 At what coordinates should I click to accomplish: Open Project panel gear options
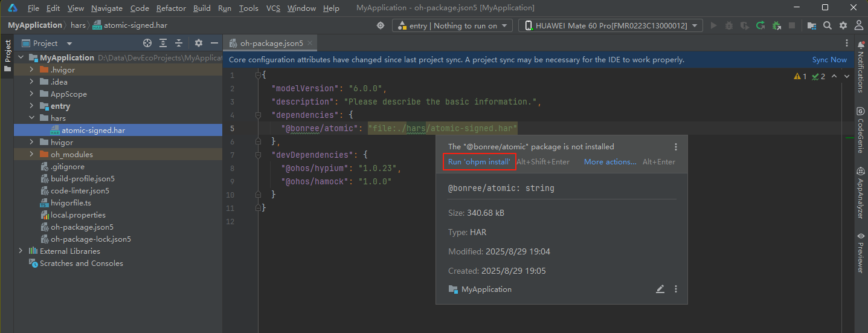pyautogui.click(x=199, y=43)
